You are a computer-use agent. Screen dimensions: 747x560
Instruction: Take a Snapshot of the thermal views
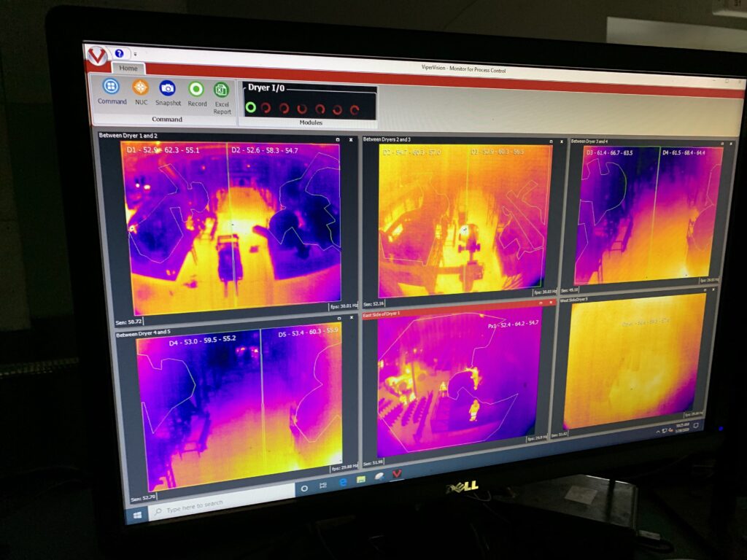(169, 89)
